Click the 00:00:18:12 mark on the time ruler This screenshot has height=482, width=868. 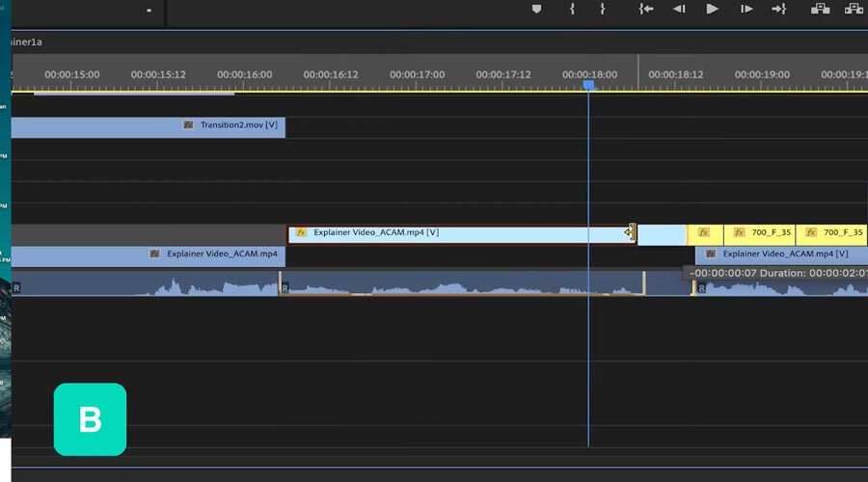(x=676, y=74)
